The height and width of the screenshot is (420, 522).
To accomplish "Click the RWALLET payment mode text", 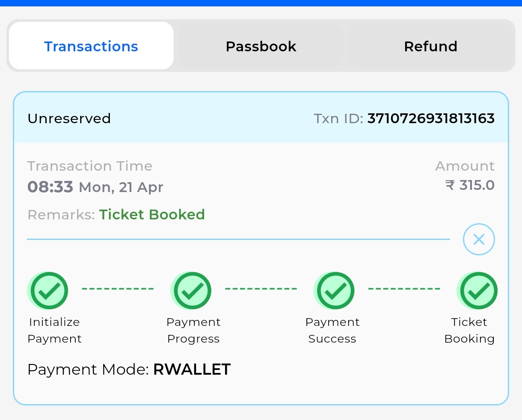I will [192, 370].
